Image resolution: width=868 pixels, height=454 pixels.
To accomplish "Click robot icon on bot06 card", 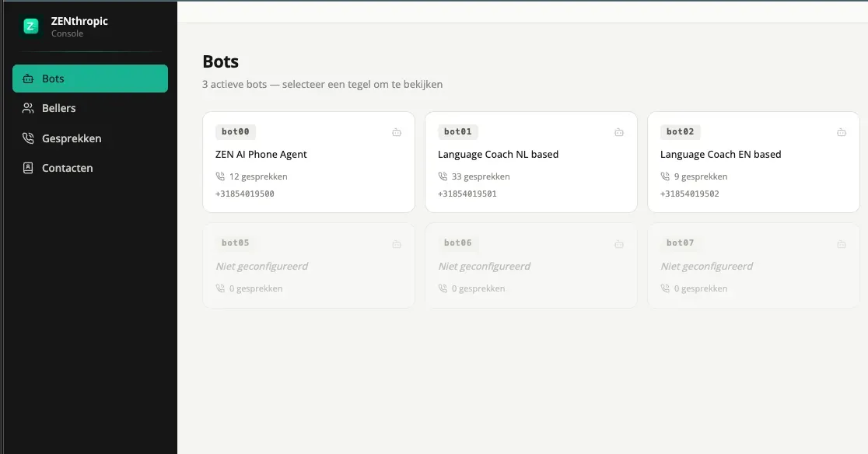I will (x=619, y=244).
